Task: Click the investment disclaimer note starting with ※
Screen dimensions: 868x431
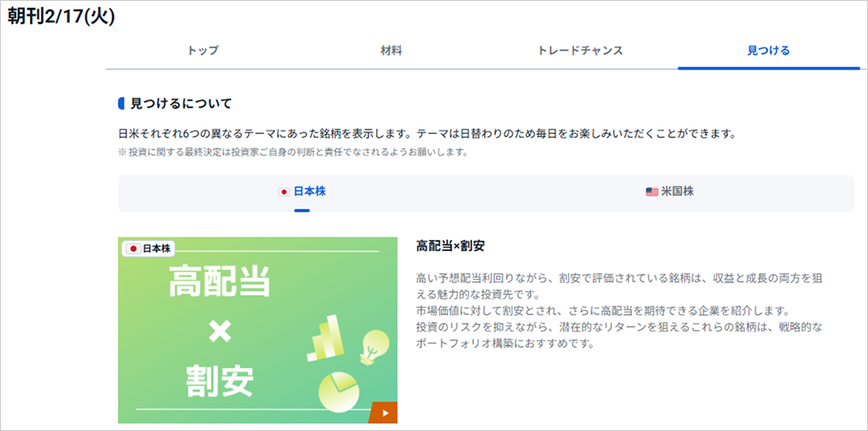Action: [x=293, y=153]
